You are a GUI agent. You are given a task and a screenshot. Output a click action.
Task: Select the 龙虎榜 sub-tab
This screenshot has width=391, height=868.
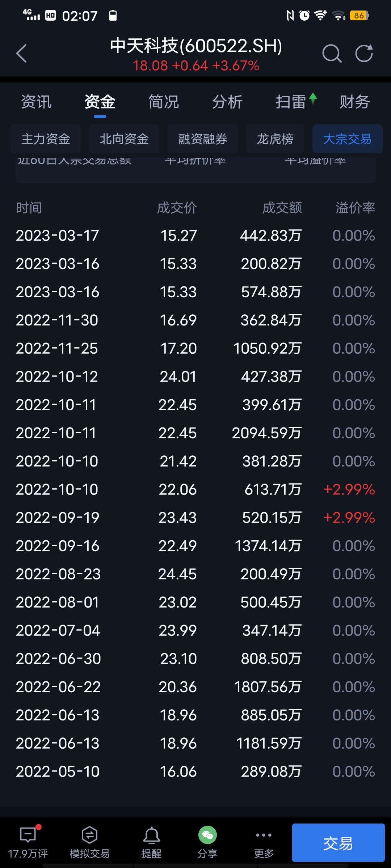coord(275,139)
